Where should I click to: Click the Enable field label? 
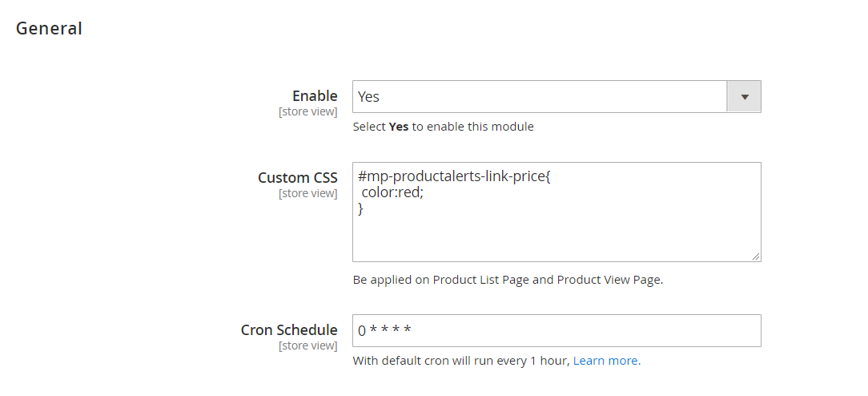315,96
